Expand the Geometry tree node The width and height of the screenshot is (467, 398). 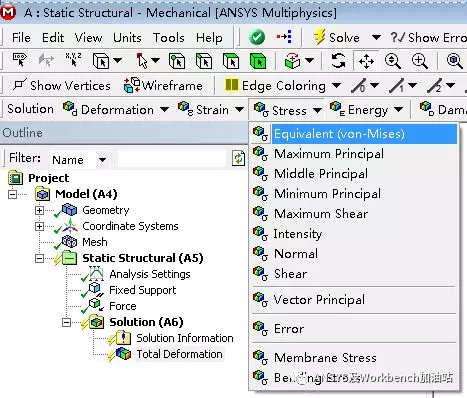[x=39, y=210]
